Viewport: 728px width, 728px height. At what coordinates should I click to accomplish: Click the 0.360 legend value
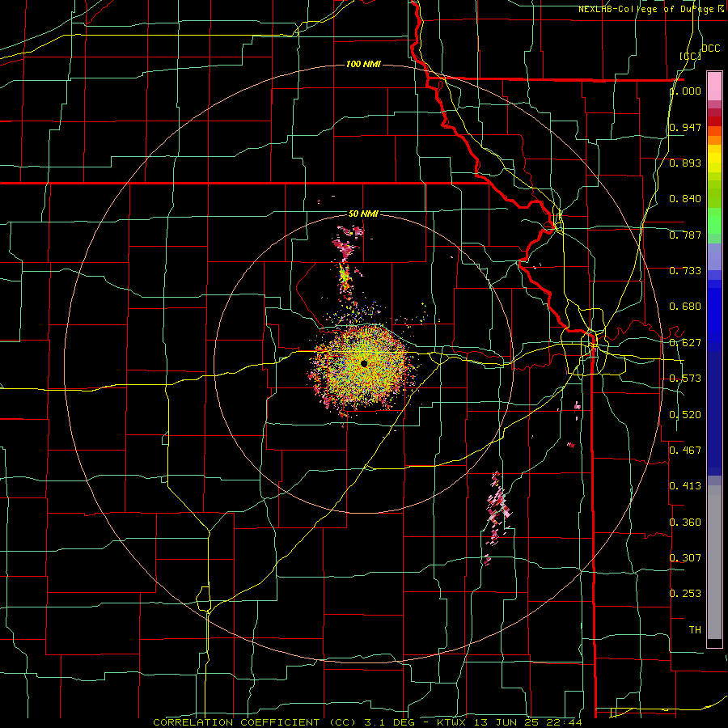(685, 523)
